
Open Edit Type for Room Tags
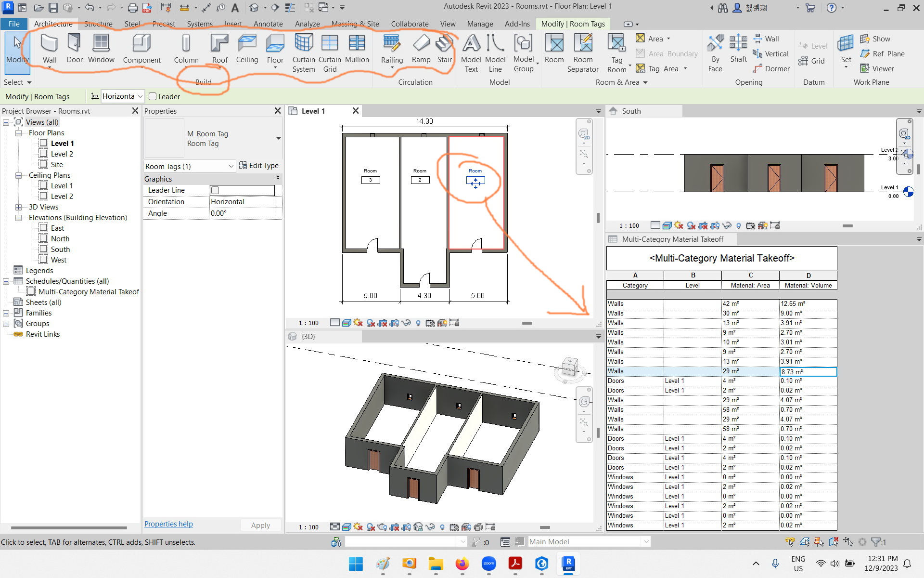259,165
